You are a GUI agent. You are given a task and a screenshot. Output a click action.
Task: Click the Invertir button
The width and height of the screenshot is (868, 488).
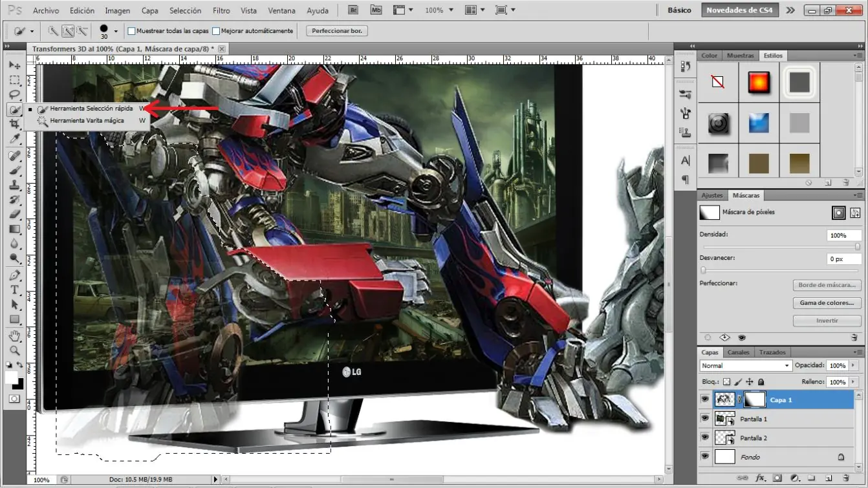(827, 321)
